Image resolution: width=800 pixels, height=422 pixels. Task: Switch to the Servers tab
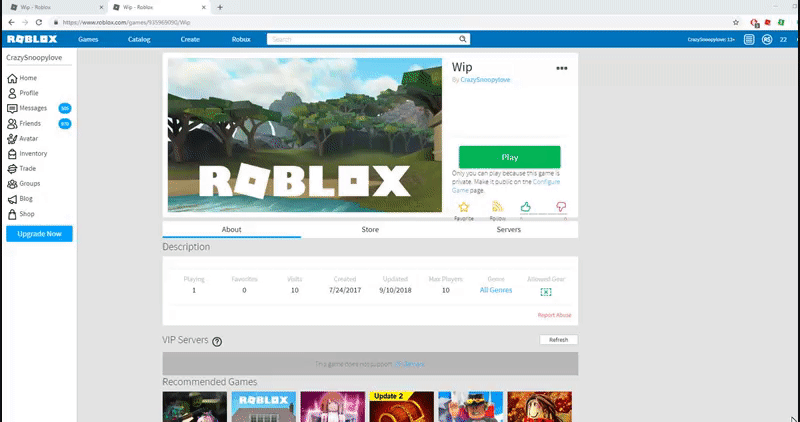coord(509,230)
